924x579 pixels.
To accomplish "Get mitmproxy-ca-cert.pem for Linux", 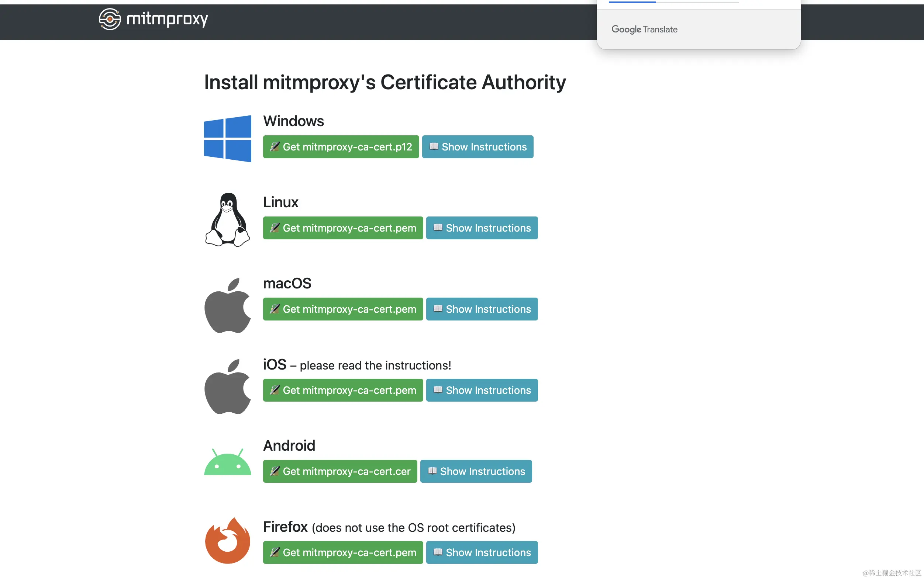I will pyautogui.click(x=343, y=228).
